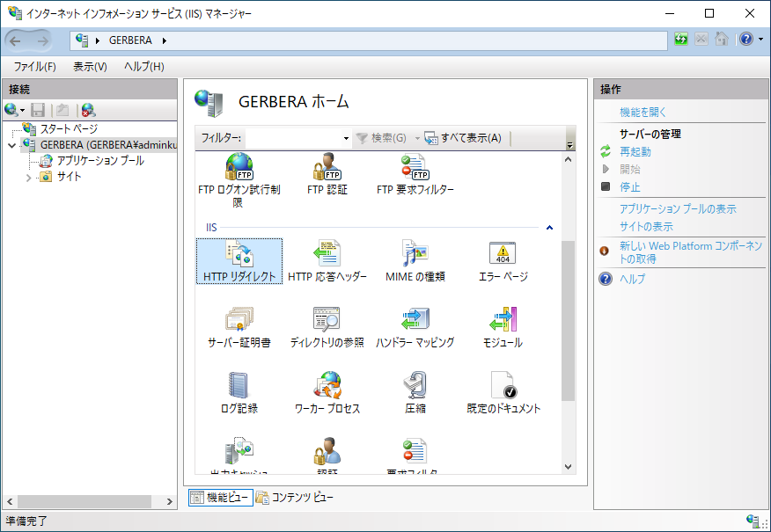Click 停止 to stop server
The width and height of the screenshot is (771, 532).
(x=630, y=187)
